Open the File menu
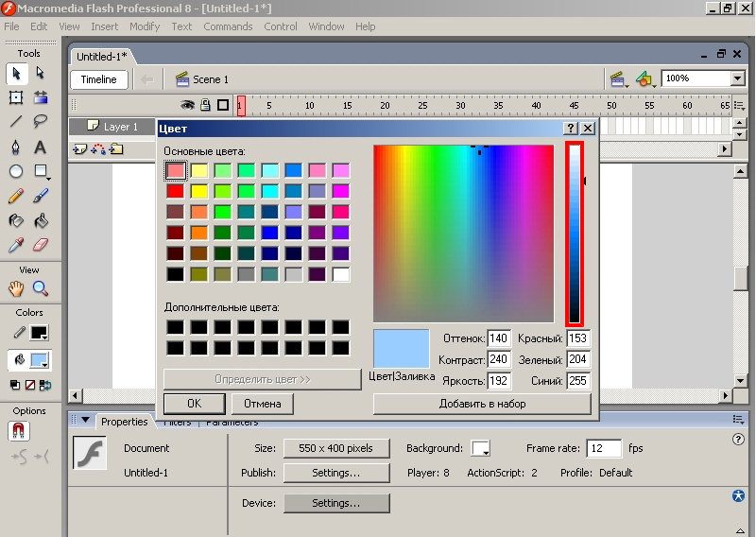756x537 pixels. 11,26
